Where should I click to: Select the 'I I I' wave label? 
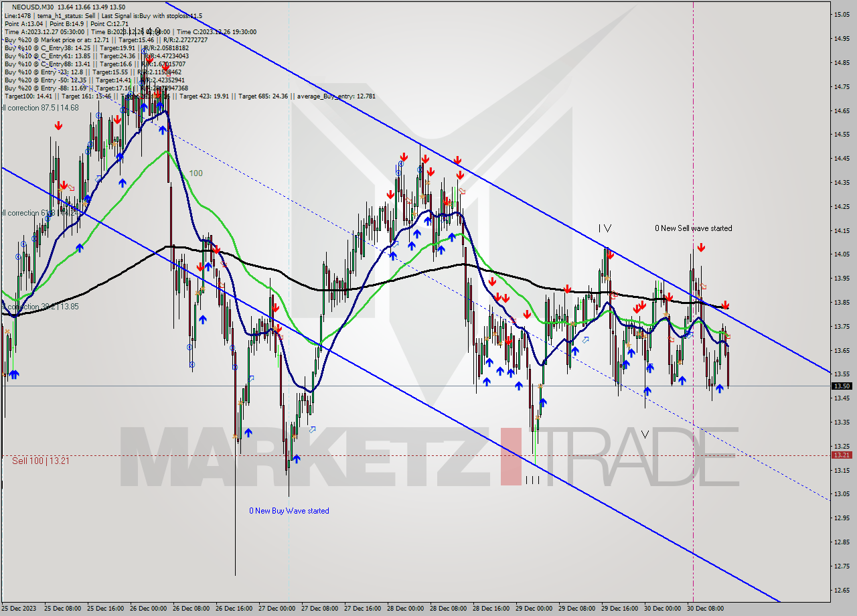532,480
